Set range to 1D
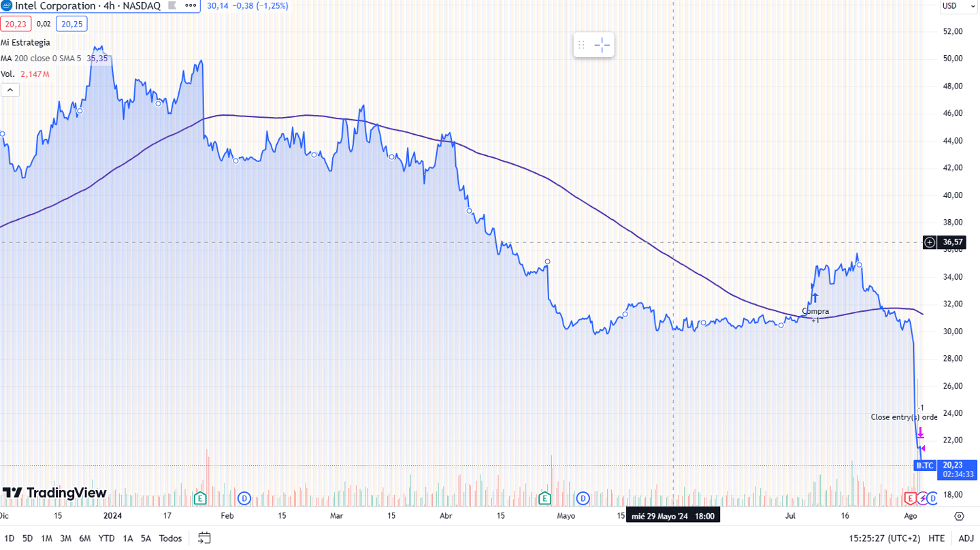Screen dimensions: 980x550 point(9,538)
